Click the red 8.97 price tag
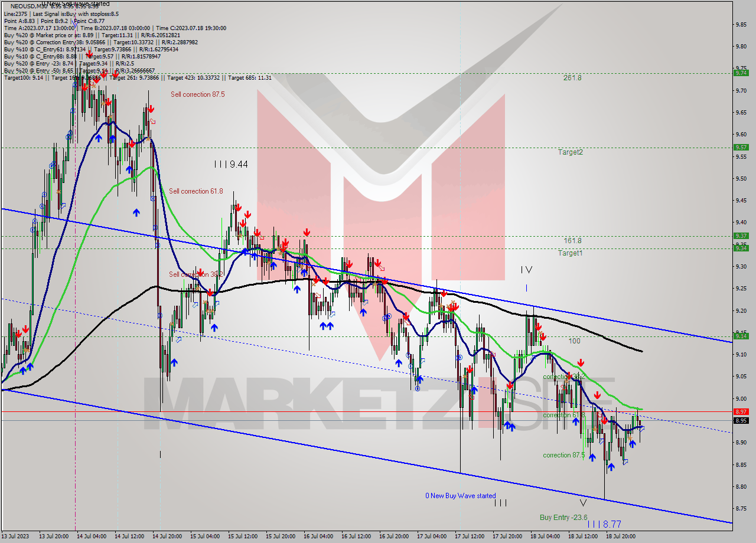Image resolution: width=756 pixels, height=543 pixels. (741, 411)
